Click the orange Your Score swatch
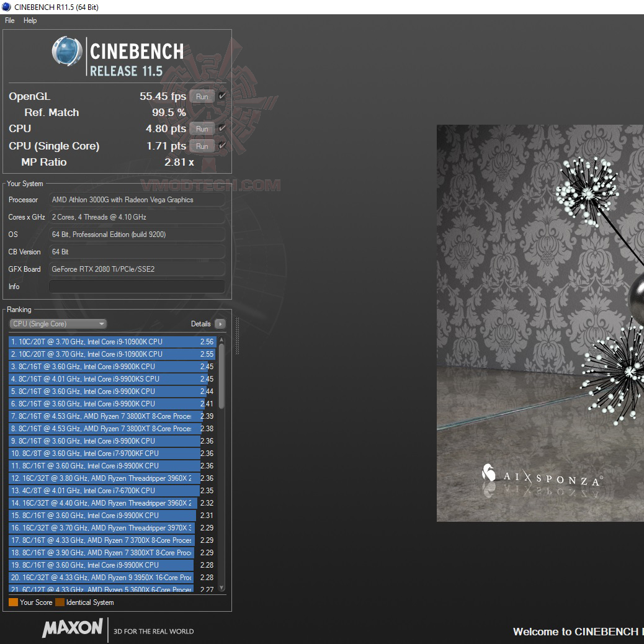The height and width of the screenshot is (644, 644). point(13,602)
